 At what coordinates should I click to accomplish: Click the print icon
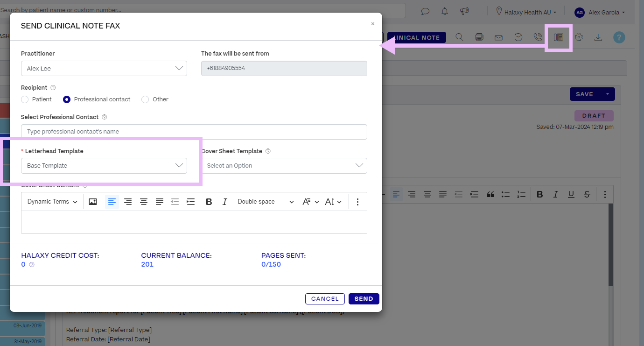[x=479, y=37]
